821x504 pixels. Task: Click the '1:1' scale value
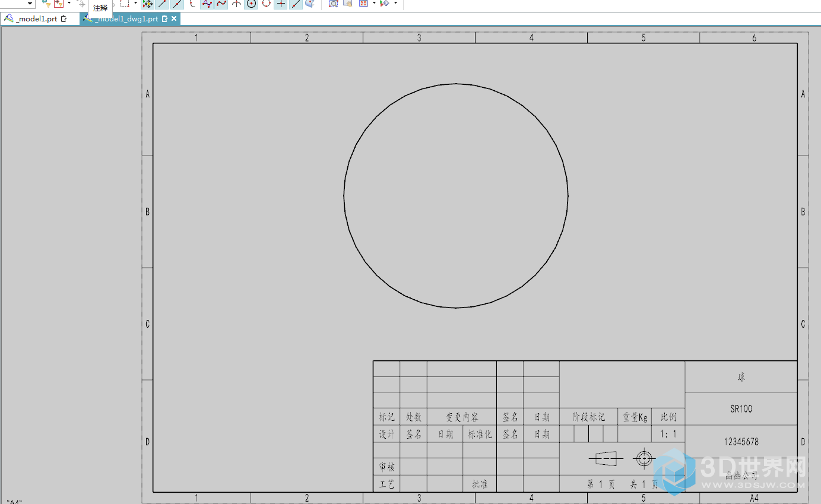[668, 434]
